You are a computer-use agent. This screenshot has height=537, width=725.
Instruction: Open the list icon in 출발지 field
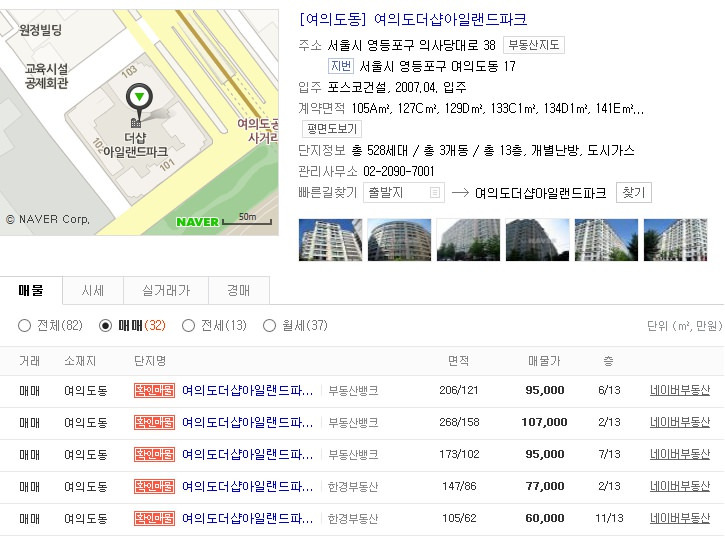click(435, 192)
